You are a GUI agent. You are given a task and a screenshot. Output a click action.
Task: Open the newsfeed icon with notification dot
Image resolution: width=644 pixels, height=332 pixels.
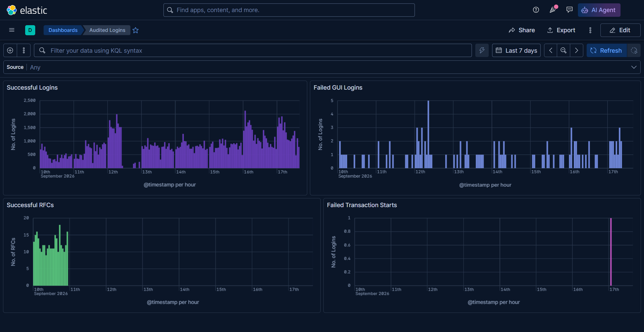coord(553,10)
